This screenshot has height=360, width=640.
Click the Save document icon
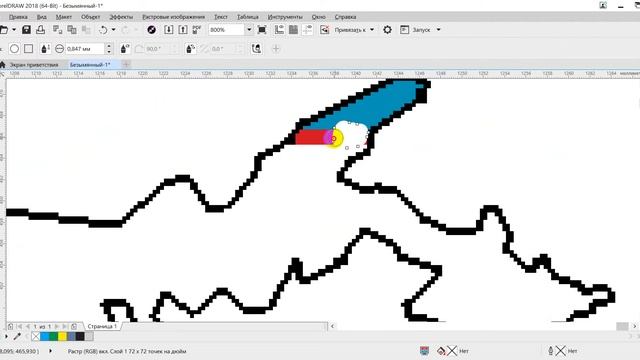(26, 29)
